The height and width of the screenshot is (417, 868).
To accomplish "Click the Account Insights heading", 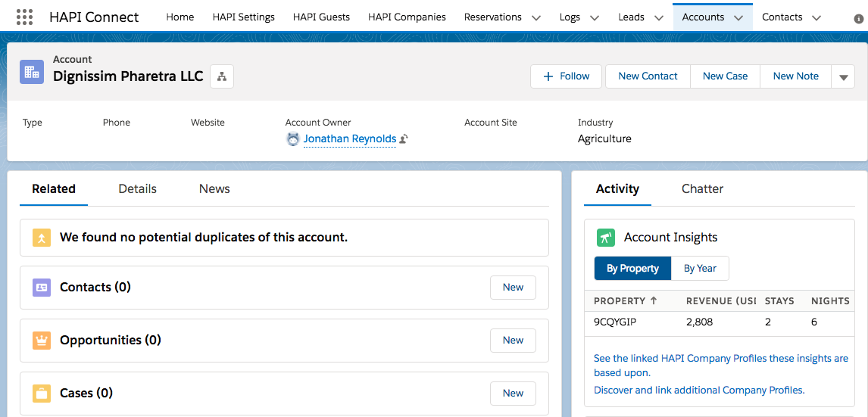I will click(670, 238).
